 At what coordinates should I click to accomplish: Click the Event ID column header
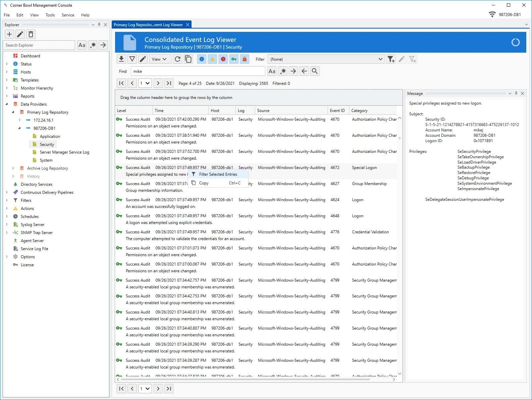click(337, 111)
